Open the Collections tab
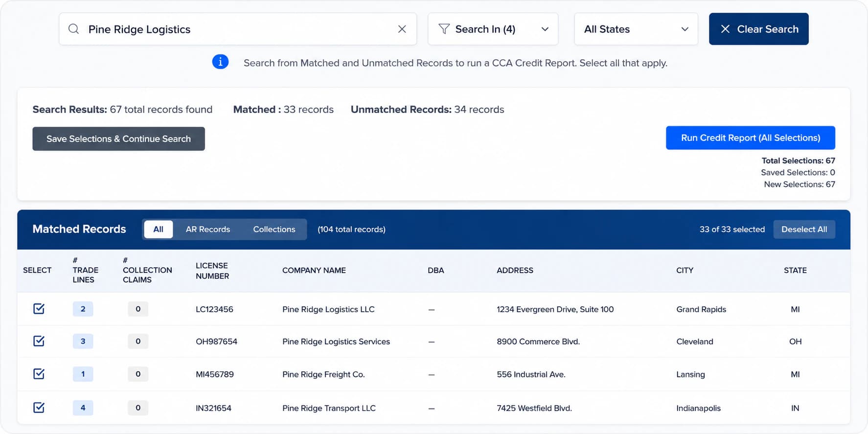The width and height of the screenshot is (868, 434). point(274,229)
